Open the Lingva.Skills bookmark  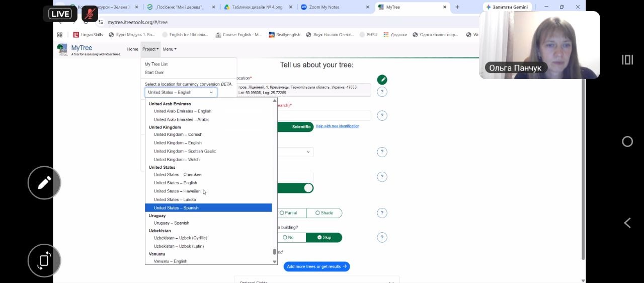(x=88, y=35)
